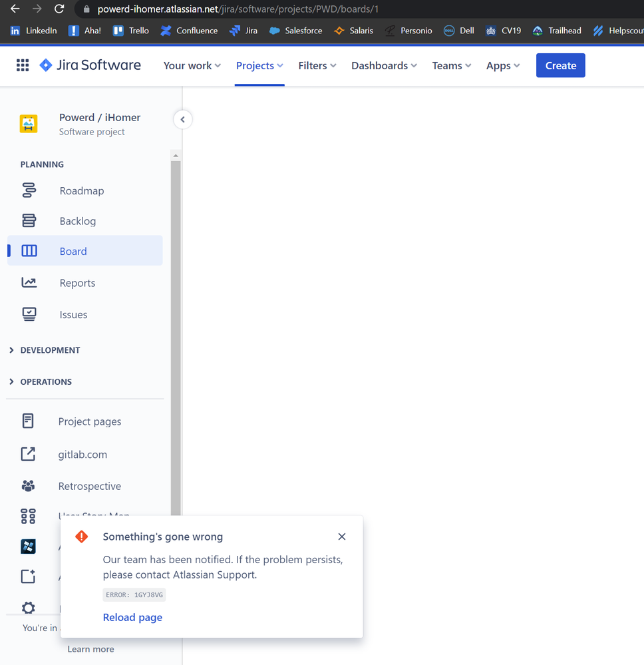Screen dimensions: 644x665
Task: Open the Your work dropdown
Action: (192, 65)
